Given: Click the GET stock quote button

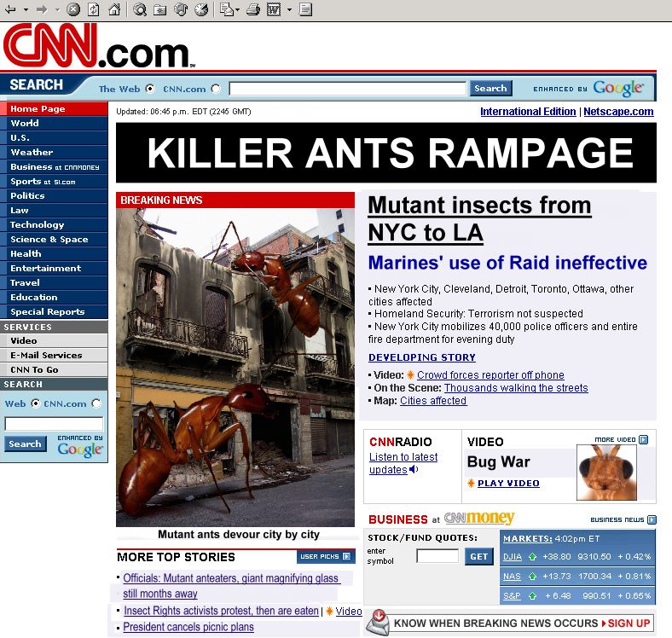Looking at the screenshot, I should [478, 556].
